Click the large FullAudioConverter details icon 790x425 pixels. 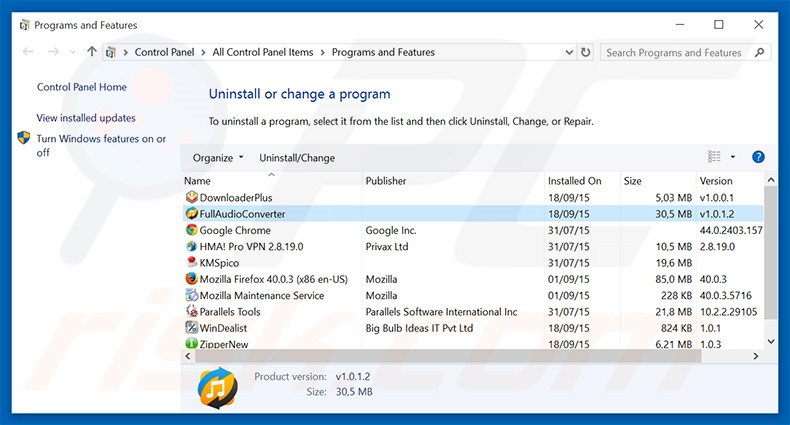[x=218, y=387]
